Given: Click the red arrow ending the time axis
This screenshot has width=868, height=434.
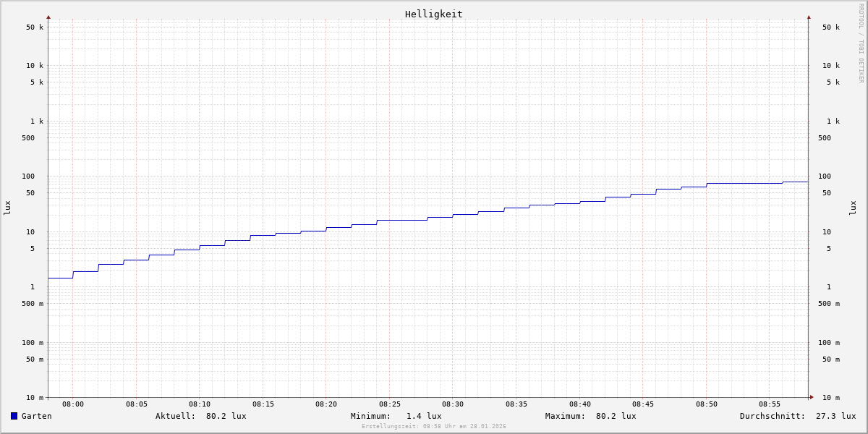Looking at the screenshot, I should pyautogui.click(x=812, y=397).
